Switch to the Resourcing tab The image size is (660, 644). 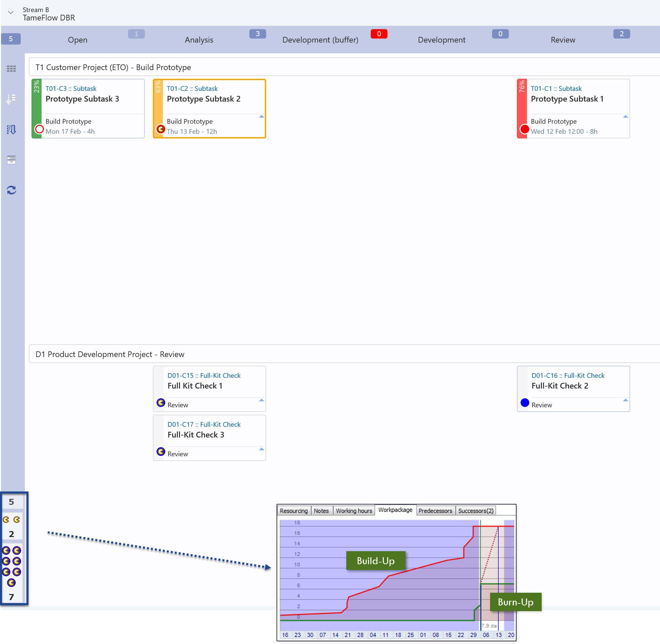[x=293, y=511]
